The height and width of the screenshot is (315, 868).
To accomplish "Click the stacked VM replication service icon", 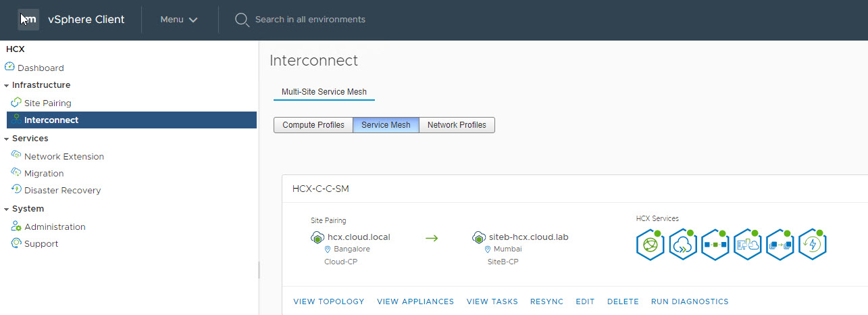I will 780,245.
